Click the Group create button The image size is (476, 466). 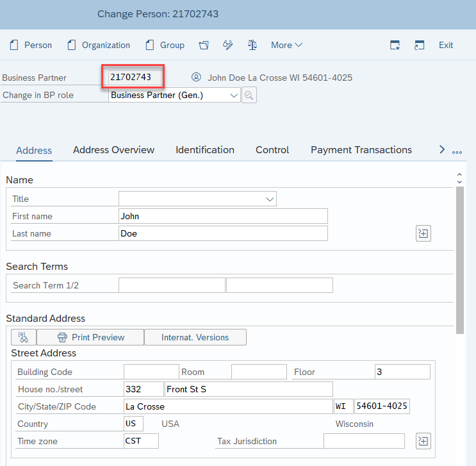tap(165, 45)
